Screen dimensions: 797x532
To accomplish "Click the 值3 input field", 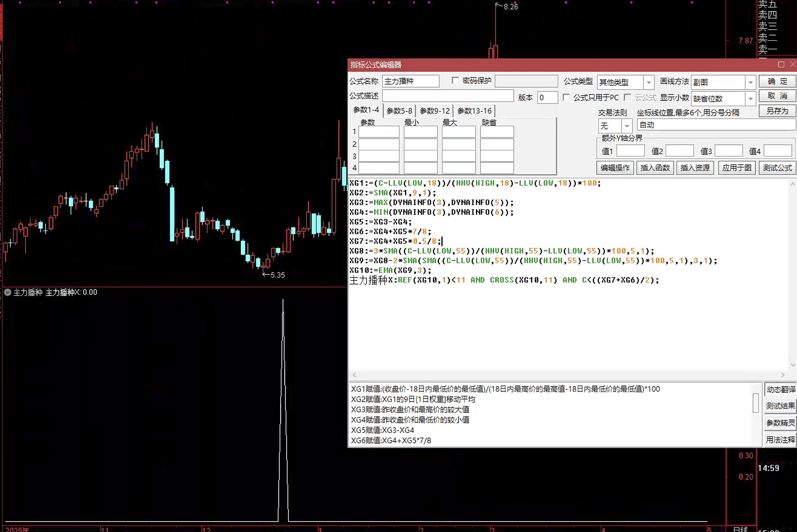I will coord(729,151).
